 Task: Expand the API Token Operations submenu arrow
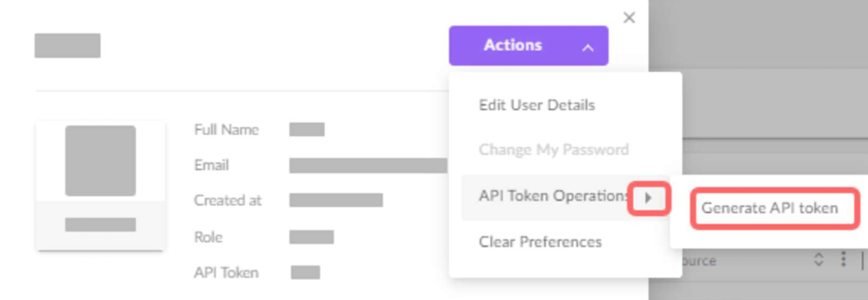[649, 198]
